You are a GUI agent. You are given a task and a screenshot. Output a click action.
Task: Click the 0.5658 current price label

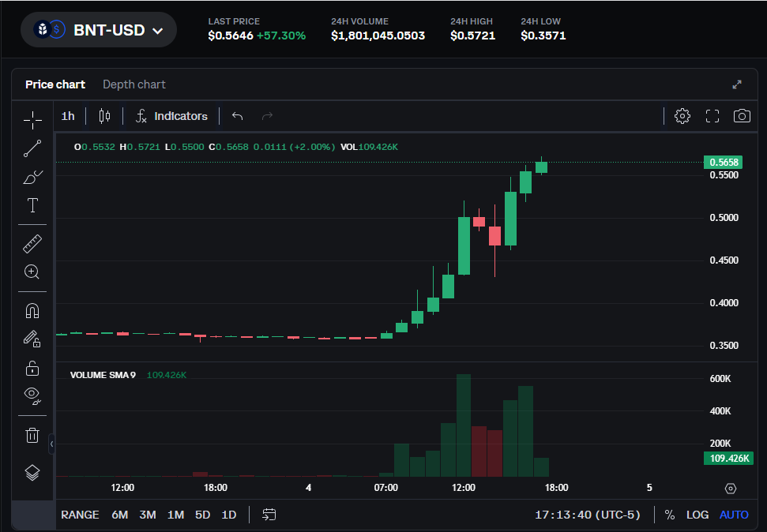pyautogui.click(x=723, y=163)
